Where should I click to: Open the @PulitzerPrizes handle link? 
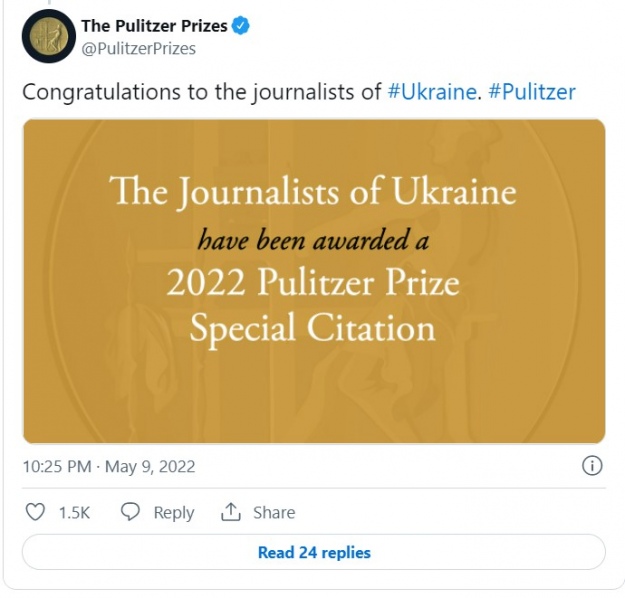pyautogui.click(x=138, y=48)
